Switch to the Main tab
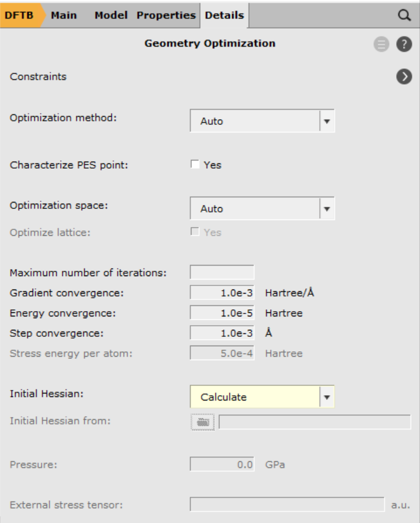The width and height of the screenshot is (420, 523). pos(64,15)
